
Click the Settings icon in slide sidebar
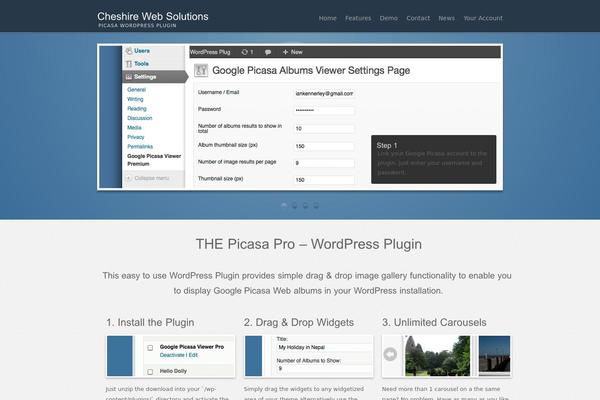pyautogui.click(x=129, y=77)
